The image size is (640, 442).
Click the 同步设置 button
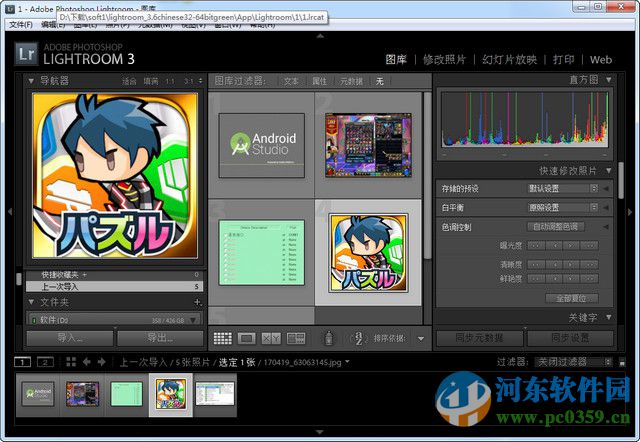click(570, 338)
